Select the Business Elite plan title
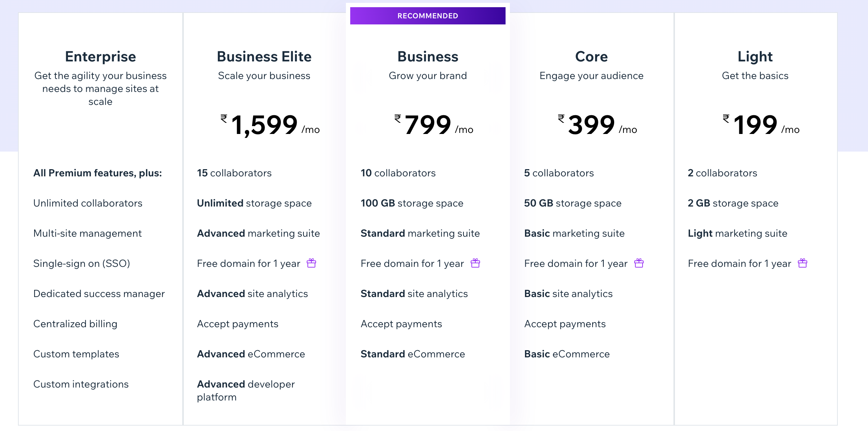The height and width of the screenshot is (431, 868). point(265,56)
